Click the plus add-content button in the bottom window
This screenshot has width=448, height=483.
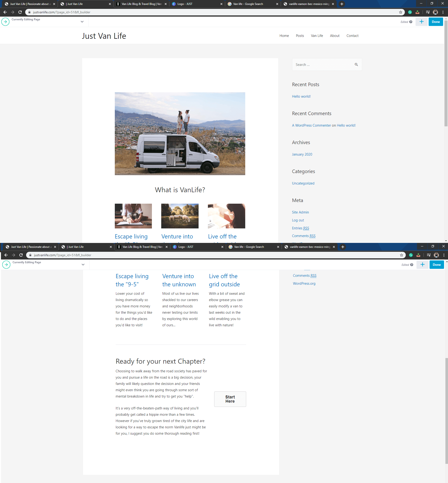(x=423, y=265)
